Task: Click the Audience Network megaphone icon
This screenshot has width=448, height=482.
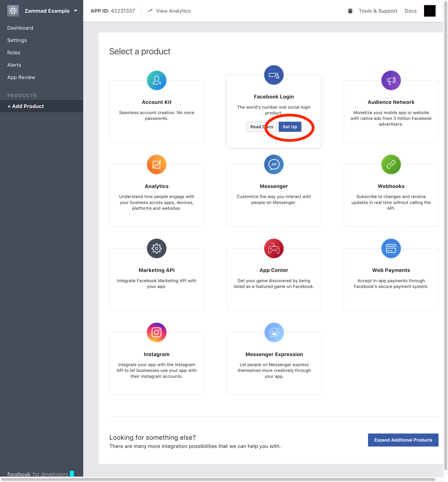Action: 391,80
